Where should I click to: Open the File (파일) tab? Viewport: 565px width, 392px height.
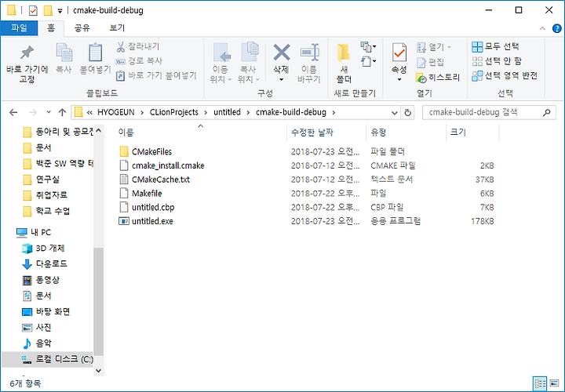[19, 28]
